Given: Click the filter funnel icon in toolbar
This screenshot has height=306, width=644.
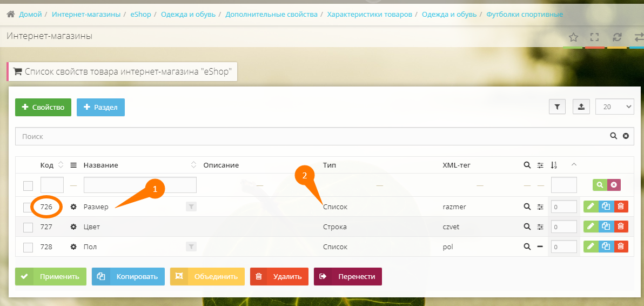Looking at the screenshot, I should click(x=557, y=107).
